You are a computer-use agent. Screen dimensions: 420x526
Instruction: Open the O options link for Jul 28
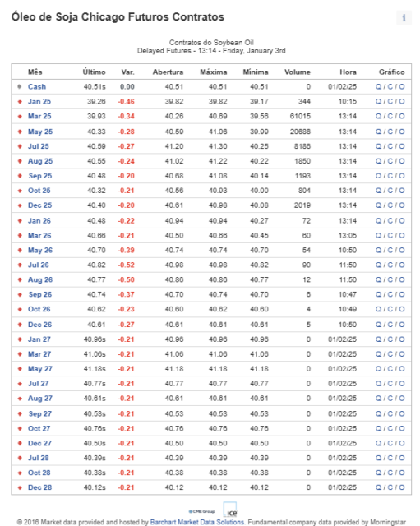pos(402,458)
